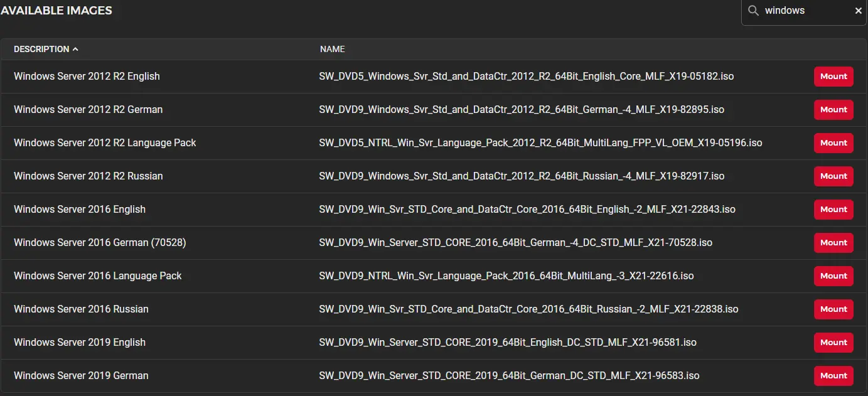The width and height of the screenshot is (868, 396).
Task: Mount the 2012 R2 Language Pack image
Action: point(833,142)
